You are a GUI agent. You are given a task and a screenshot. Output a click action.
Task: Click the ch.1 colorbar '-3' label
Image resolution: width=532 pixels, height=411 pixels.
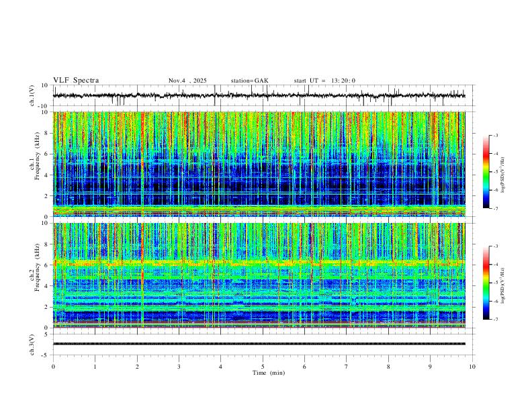pyautogui.click(x=495, y=135)
